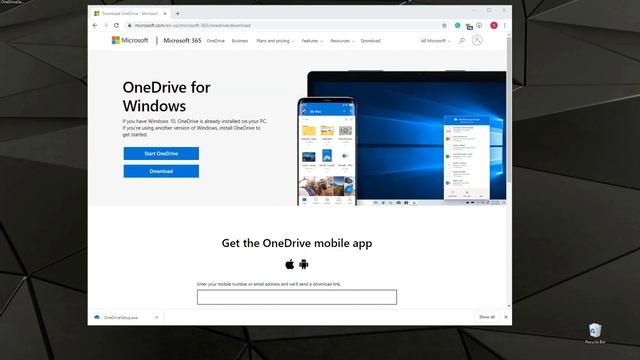Click the browser forward arrow

click(x=106, y=25)
